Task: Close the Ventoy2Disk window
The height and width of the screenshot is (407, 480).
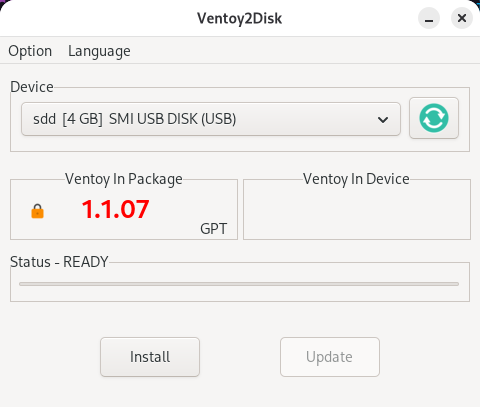Action: tap(462, 18)
